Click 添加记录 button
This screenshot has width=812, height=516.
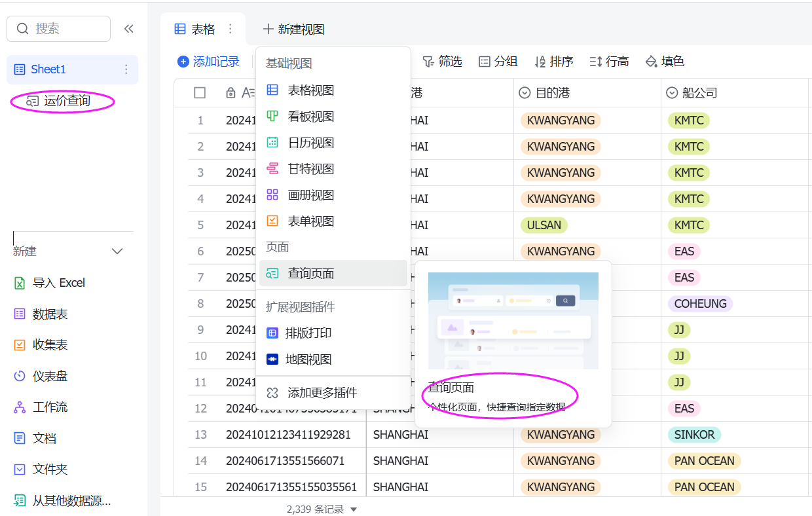pos(209,62)
